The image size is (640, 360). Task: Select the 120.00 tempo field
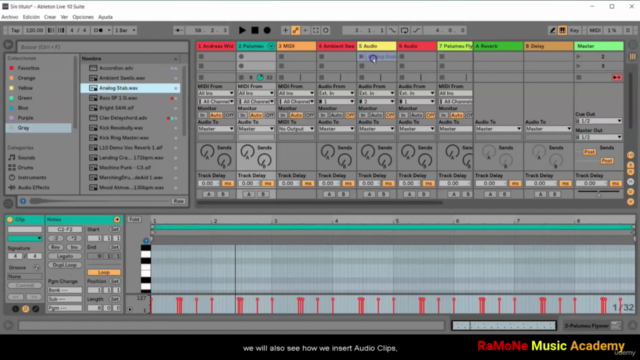(34, 30)
